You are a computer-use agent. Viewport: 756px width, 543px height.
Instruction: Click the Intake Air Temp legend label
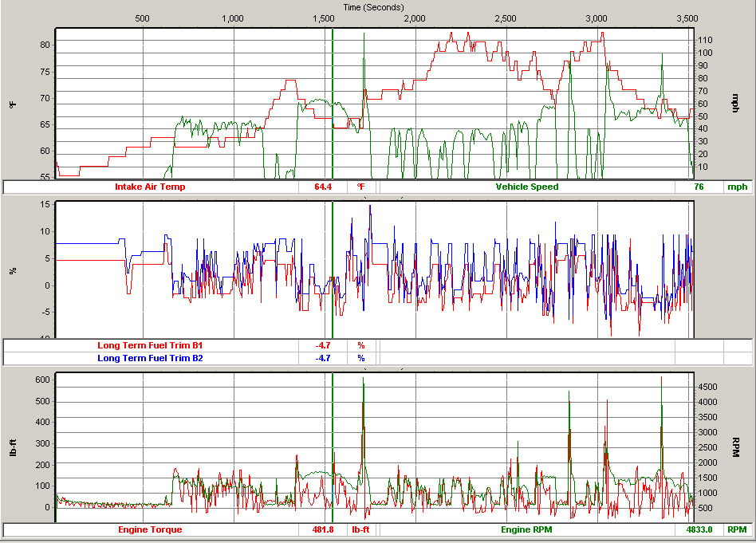(150, 187)
